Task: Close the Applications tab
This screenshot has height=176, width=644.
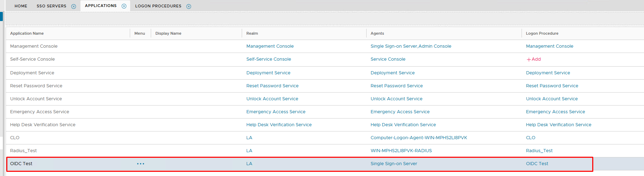Action: coord(124,6)
